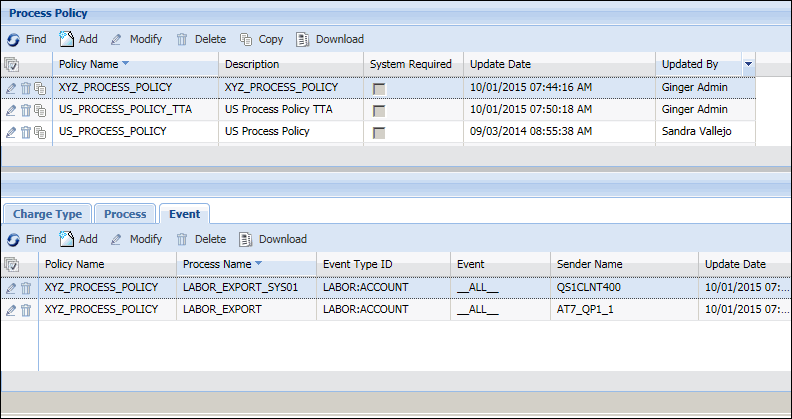Toggle System Required checkbox for XYZ_PROCESS_POLICY
Image resolution: width=792 pixels, height=419 pixels.
(x=379, y=88)
